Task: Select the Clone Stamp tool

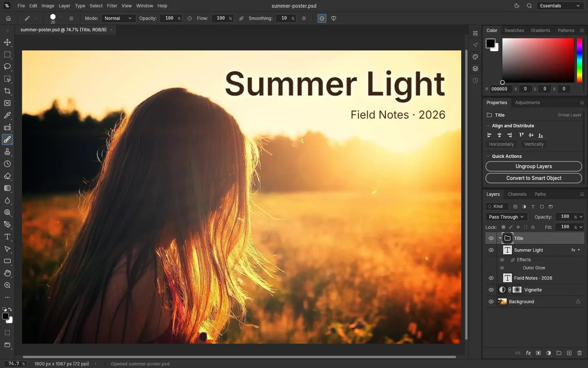Action: (x=7, y=152)
